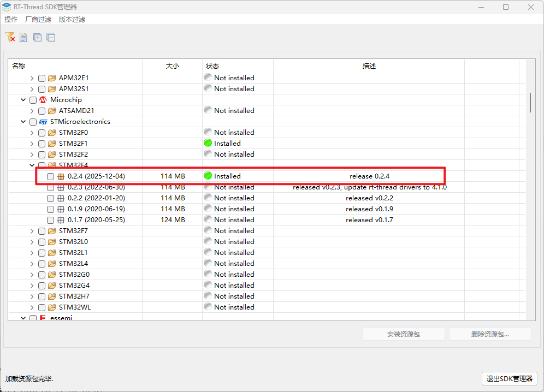Click the Microchip vendor logo icon

(x=43, y=100)
